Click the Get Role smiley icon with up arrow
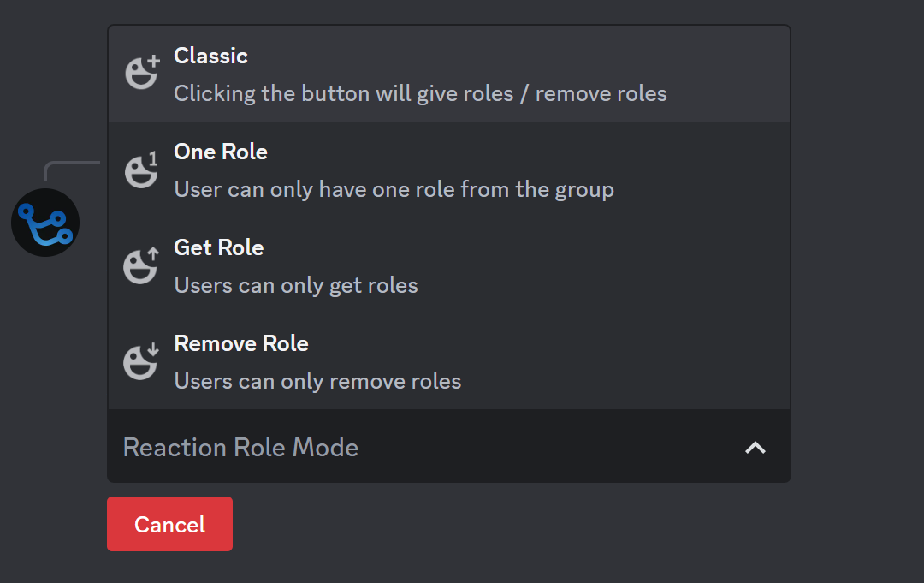This screenshot has width=924, height=583. (142, 265)
